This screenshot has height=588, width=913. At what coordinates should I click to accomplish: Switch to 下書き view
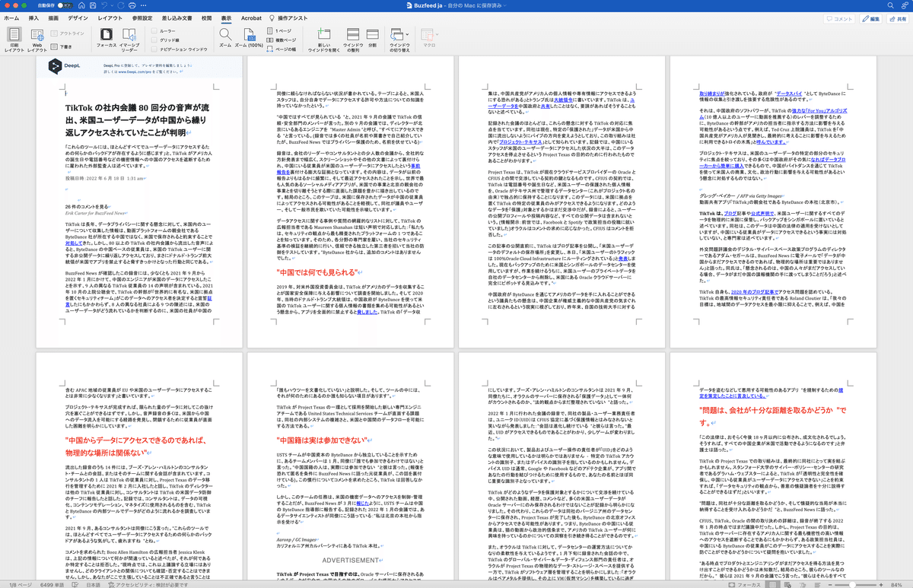(62, 46)
